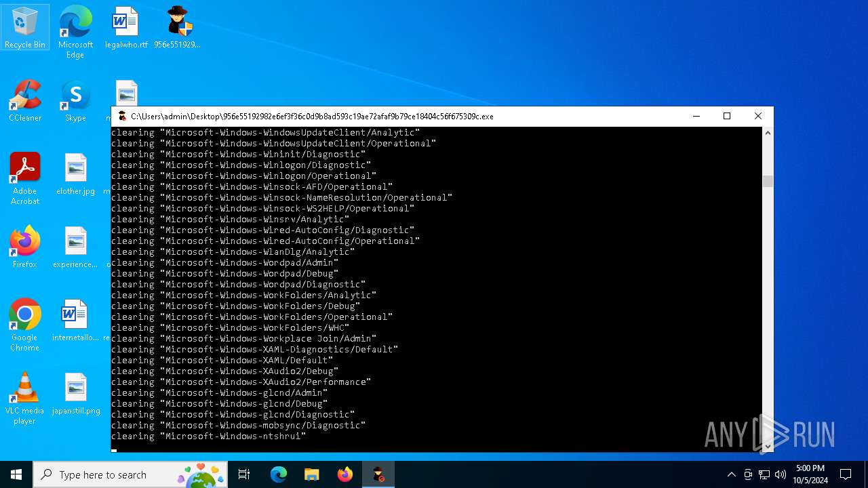Click the "glcnd/Diagnostic" console line
This screenshot has width=868, height=488.
(233, 415)
